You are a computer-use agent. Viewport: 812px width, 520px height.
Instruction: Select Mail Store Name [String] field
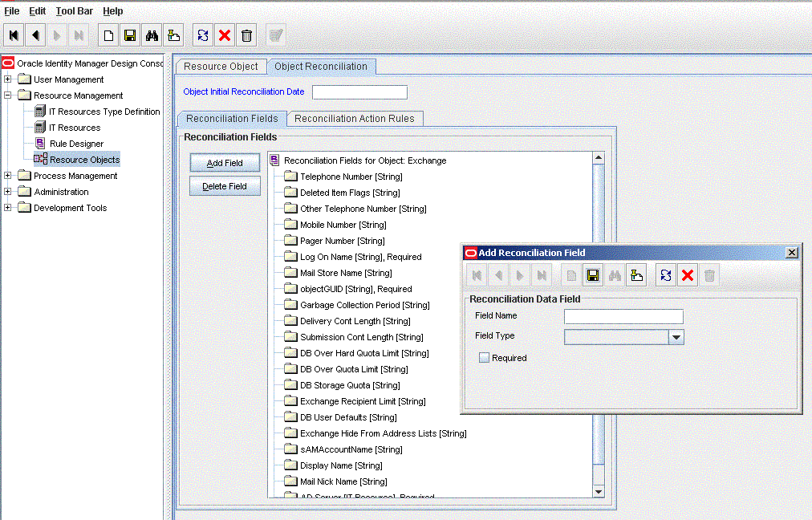tap(346, 273)
